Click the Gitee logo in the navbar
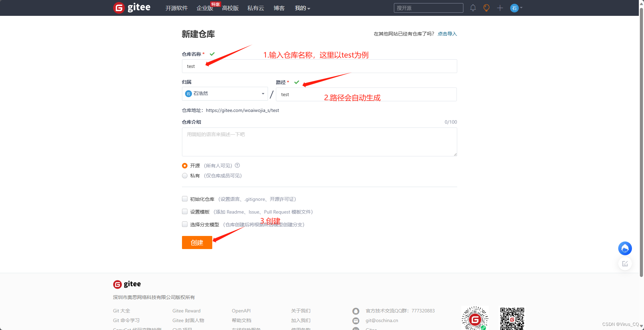 [x=132, y=8]
